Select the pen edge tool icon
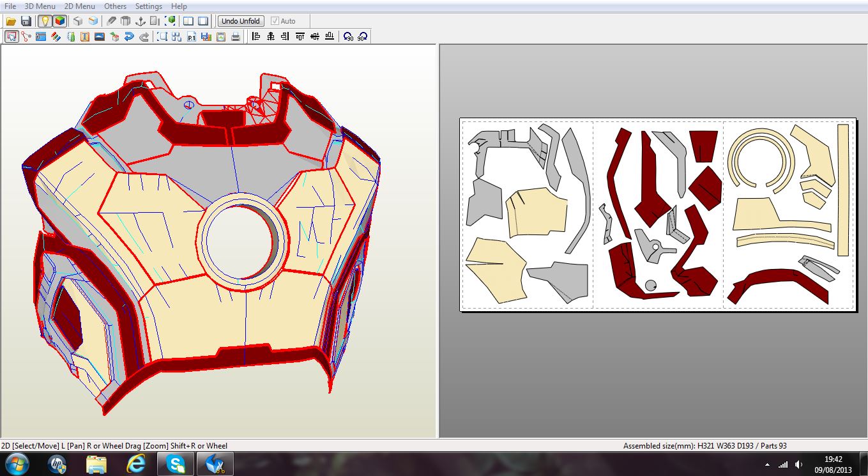868x476 pixels. (112, 21)
